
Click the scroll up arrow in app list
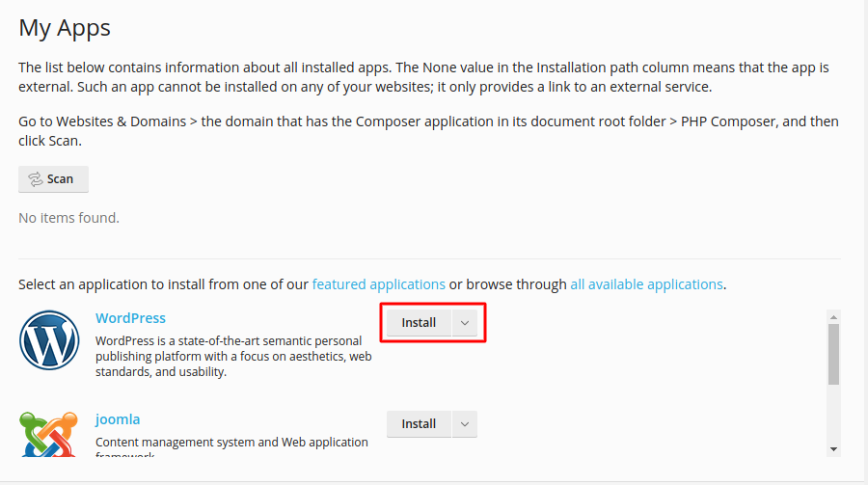[834, 316]
